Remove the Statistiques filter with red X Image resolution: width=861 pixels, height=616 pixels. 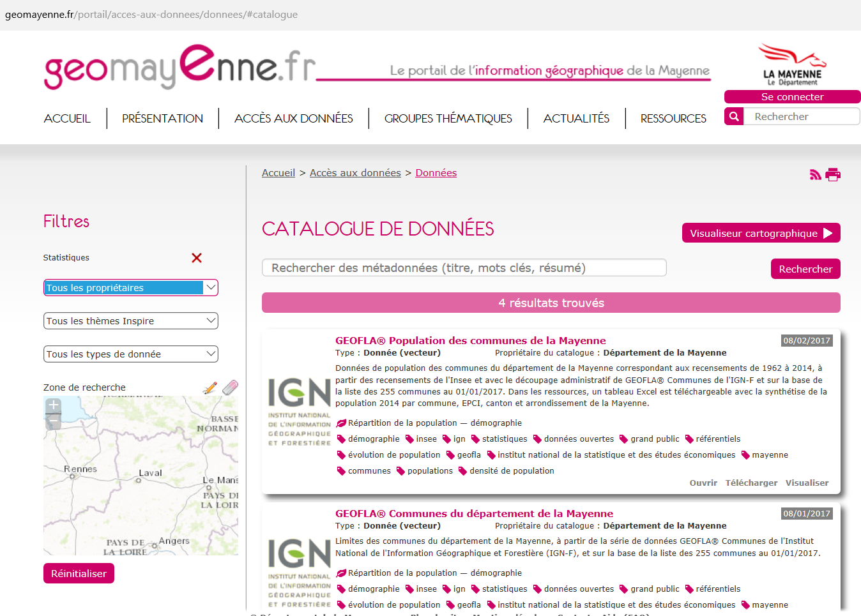(197, 258)
